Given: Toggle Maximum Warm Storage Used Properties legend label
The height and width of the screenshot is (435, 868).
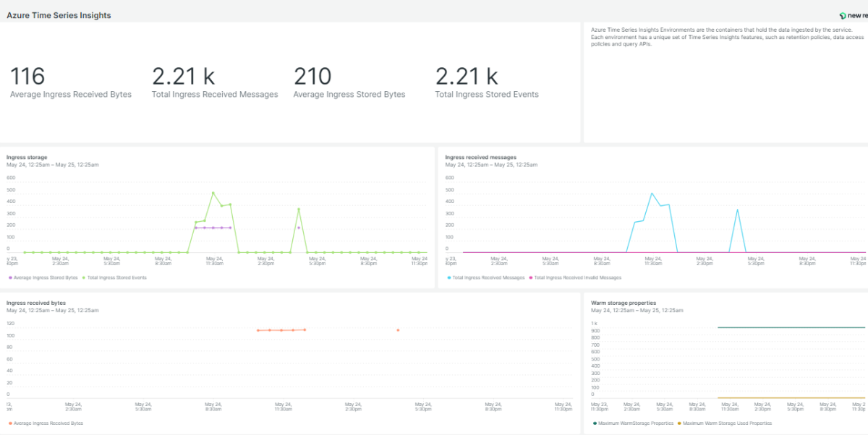Looking at the screenshot, I should coord(727,423).
